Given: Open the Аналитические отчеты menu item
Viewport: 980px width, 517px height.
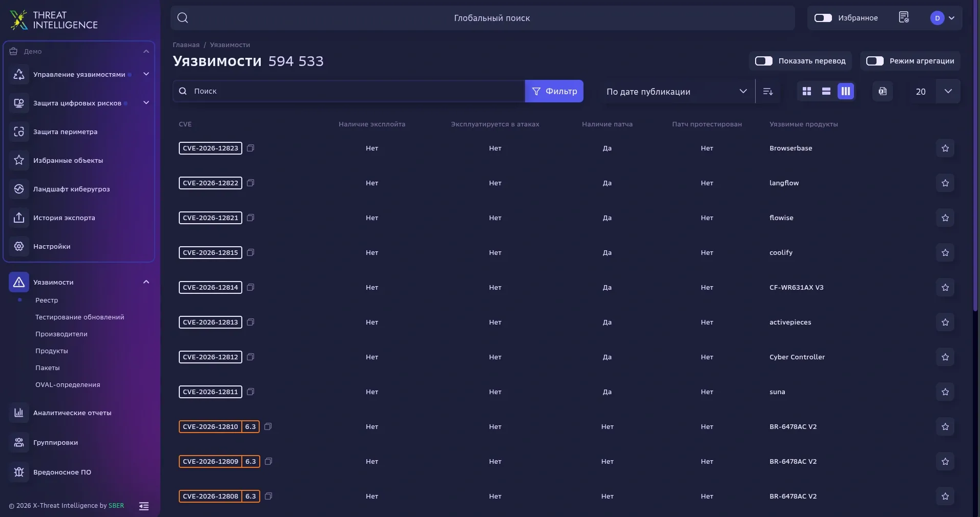Looking at the screenshot, I should pos(72,413).
